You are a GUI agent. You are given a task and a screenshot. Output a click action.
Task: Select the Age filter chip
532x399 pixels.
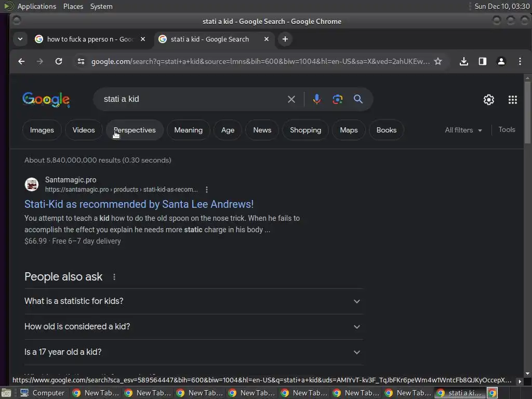click(228, 130)
